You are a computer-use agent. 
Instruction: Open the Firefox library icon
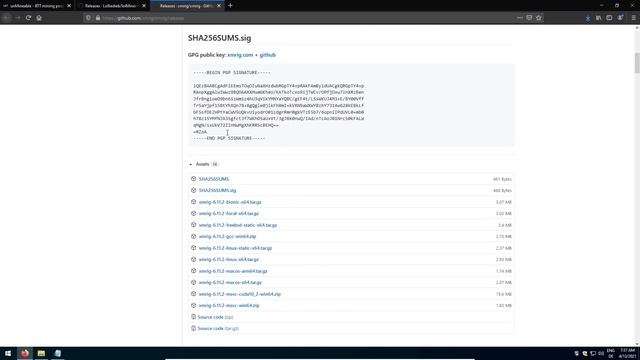[x=598, y=18]
